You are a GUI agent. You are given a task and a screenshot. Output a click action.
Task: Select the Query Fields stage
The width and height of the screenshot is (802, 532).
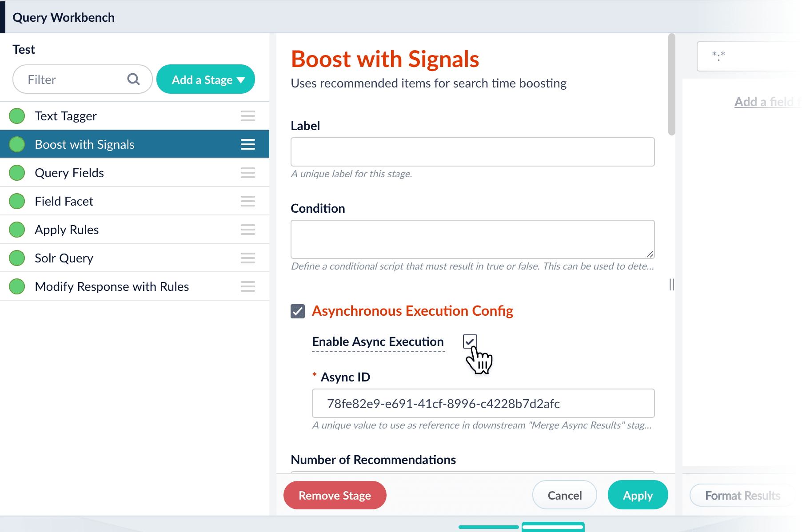135,173
